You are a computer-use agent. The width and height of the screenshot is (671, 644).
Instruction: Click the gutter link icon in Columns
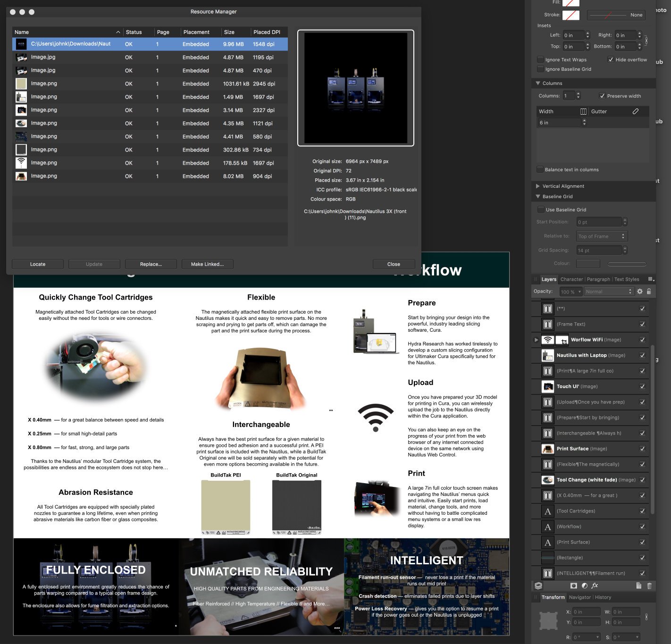click(x=636, y=111)
